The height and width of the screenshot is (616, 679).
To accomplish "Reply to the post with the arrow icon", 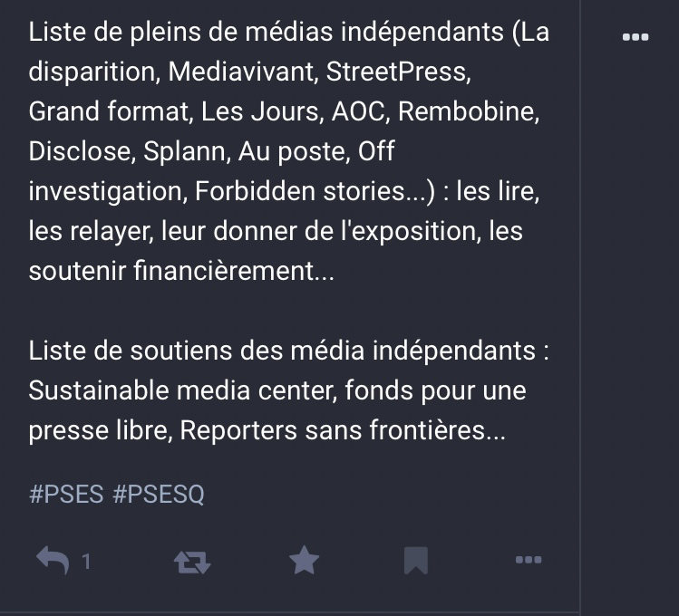I will pyautogui.click(x=53, y=561).
